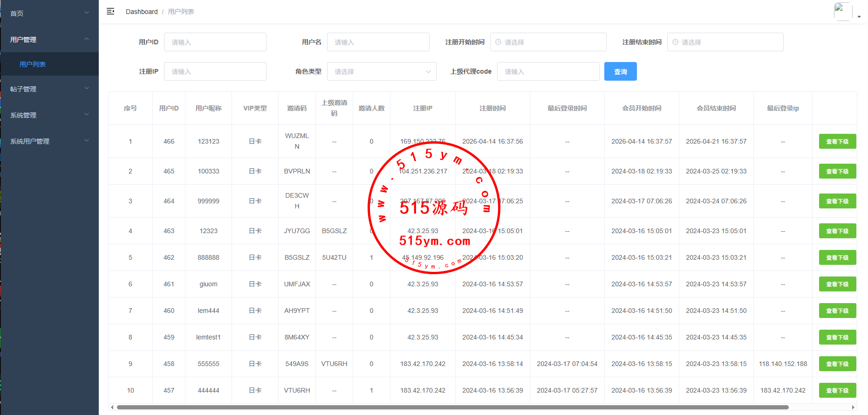Select 用户列表 in the sidebar
This screenshot has height=415, width=868.
pos(33,64)
